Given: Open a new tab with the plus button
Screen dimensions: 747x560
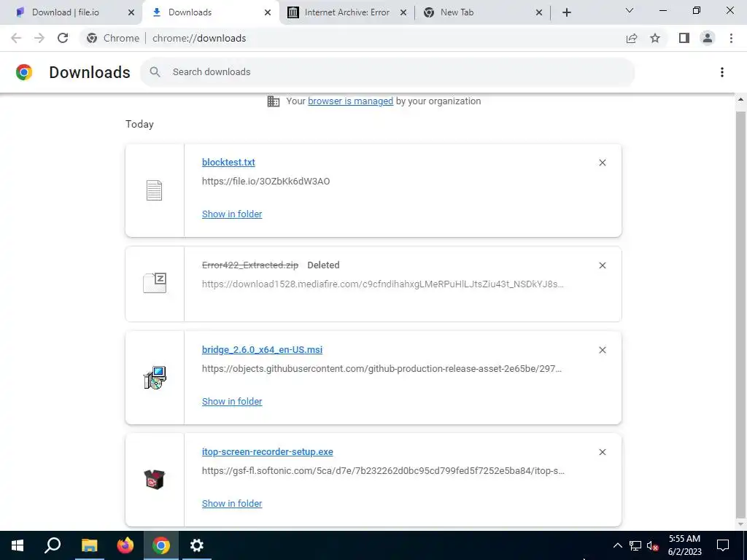Looking at the screenshot, I should 566,12.
